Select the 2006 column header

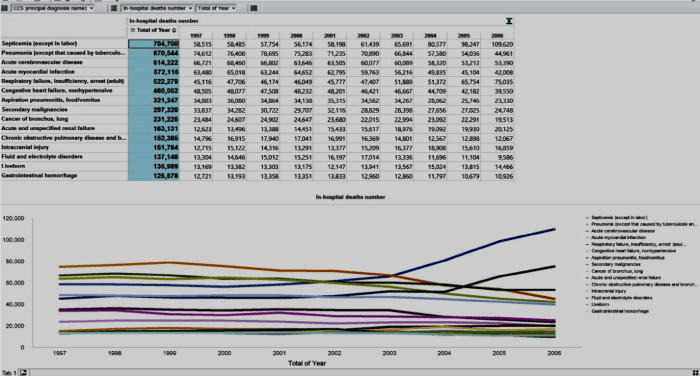pyautogui.click(x=497, y=36)
